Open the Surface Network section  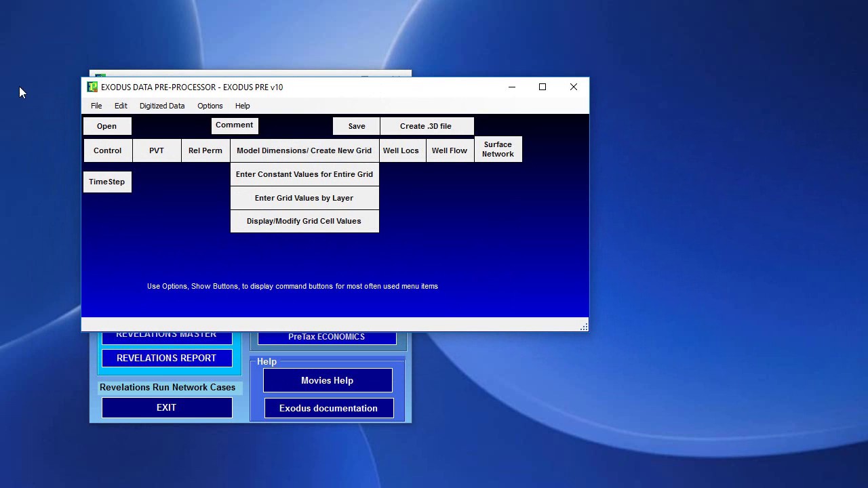point(498,150)
